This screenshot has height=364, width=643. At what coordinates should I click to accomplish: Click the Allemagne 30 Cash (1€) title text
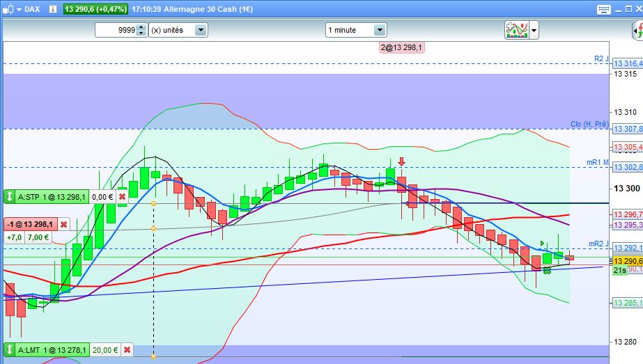[208, 9]
